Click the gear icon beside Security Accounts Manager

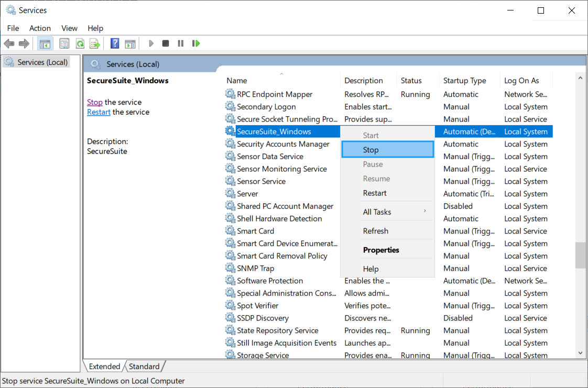pyautogui.click(x=230, y=143)
